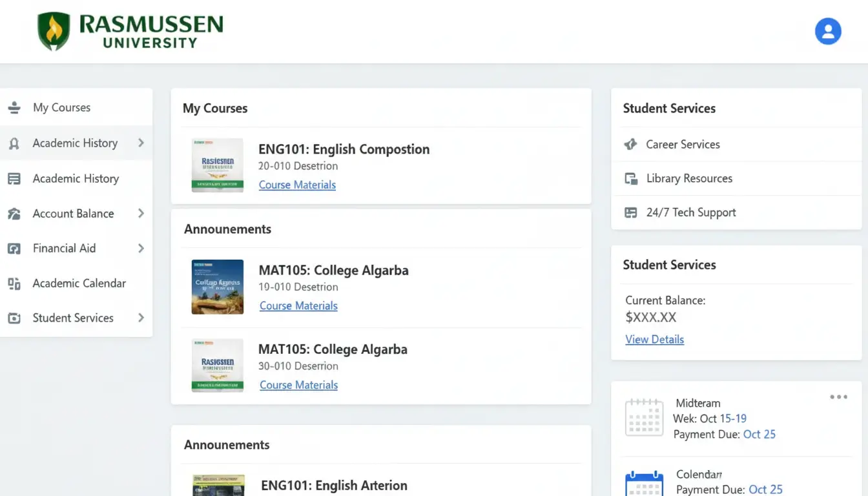
Task: Click Student Services heading above Career Services
Action: coord(669,108)
